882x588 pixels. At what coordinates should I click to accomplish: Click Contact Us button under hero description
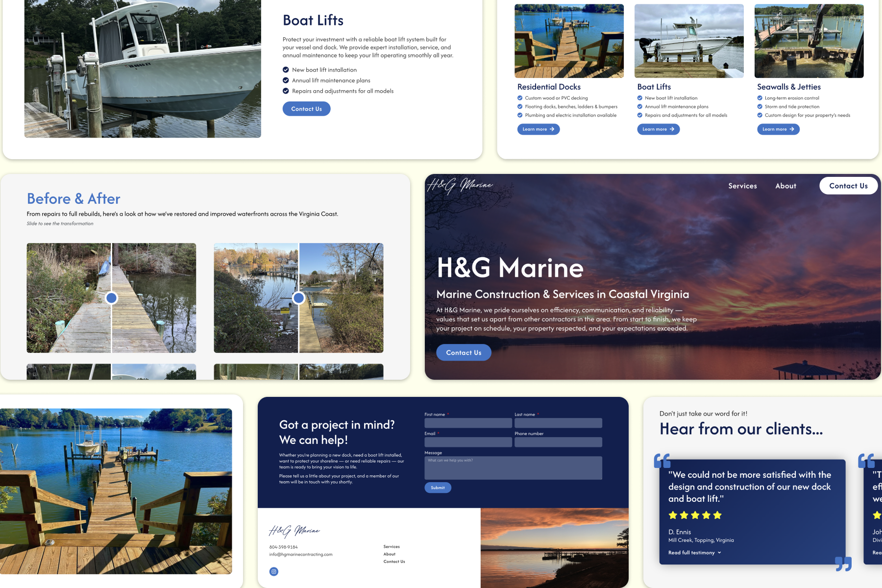click(x=464, y=352)
